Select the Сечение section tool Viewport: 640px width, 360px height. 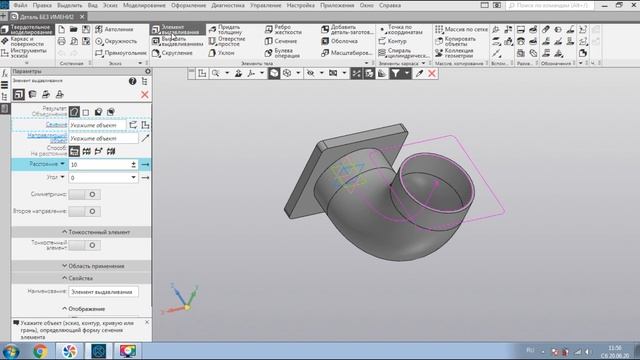tap(281, 41)
